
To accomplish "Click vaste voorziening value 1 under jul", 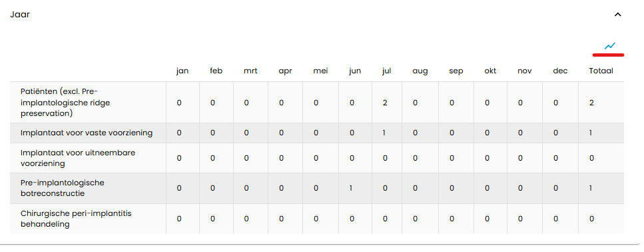I will point(384,133).
